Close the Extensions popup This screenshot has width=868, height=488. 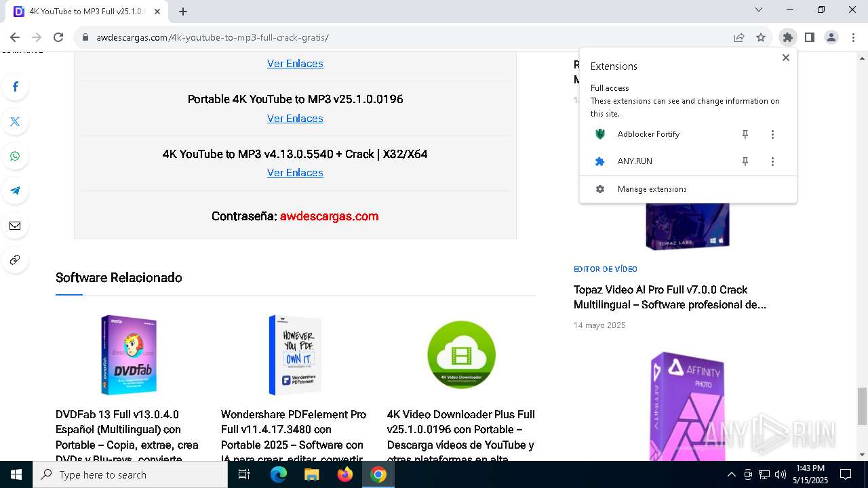pos(786,58)
